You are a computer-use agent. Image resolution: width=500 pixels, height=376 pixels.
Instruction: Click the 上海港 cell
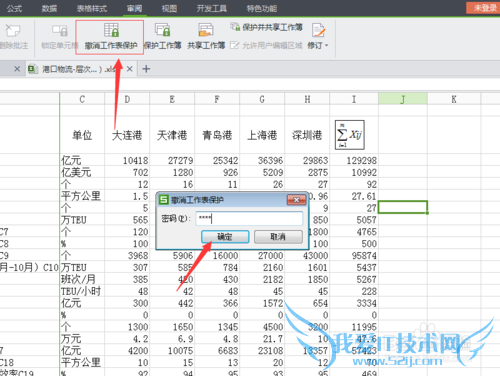262,135
